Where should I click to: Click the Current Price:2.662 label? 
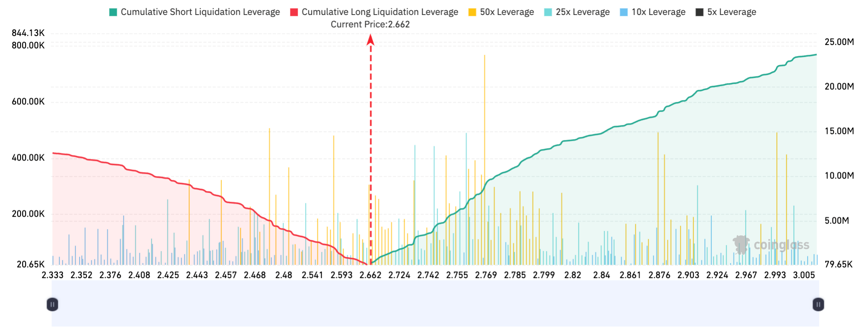pyautogui.click(x=370, y=24)
